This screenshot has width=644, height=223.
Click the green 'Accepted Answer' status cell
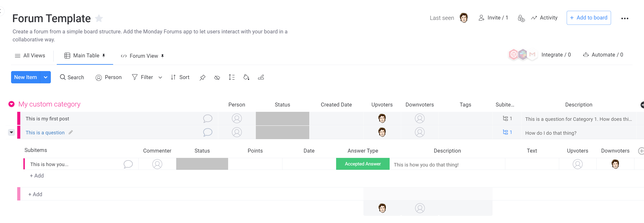(363, 164)
